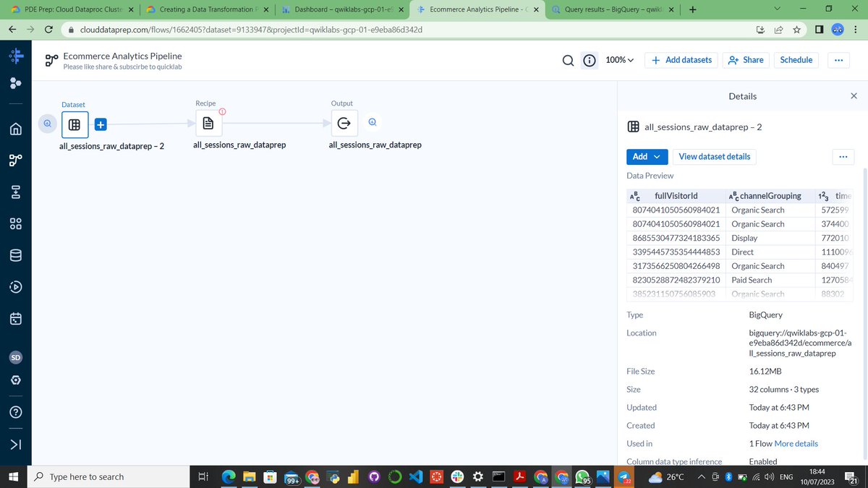Click the Ecommerce Analytics Pipeline title
Image resolution: width=868 pixels, height=488 pixels.
click(122, 56)
